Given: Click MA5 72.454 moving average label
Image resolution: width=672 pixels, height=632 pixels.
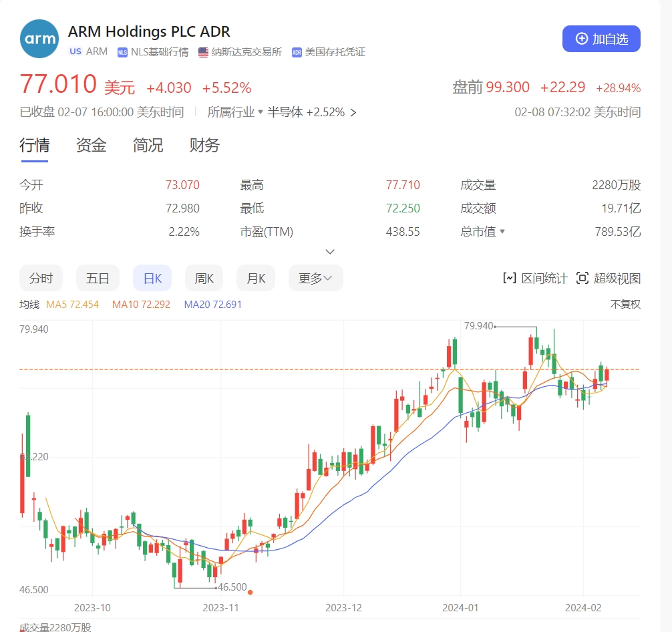Looking at the screenshot, I should [x=72, y=305].
